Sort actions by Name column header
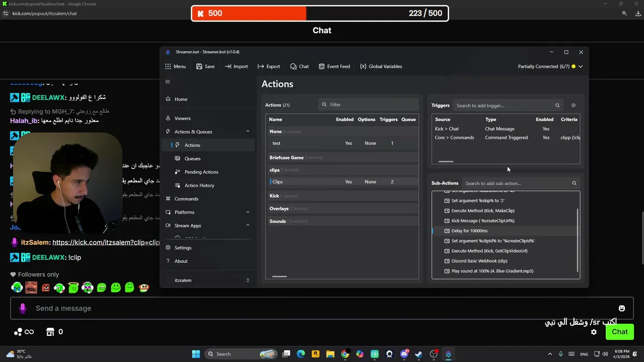Image resolution: width=644 pixels, height=362 pixels. [275, 120]
